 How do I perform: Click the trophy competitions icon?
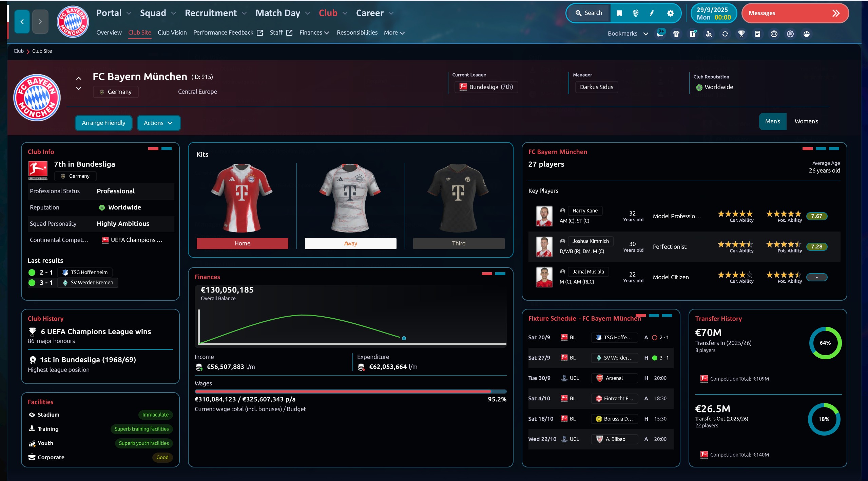pyautogui.click(x=741, y=34)
